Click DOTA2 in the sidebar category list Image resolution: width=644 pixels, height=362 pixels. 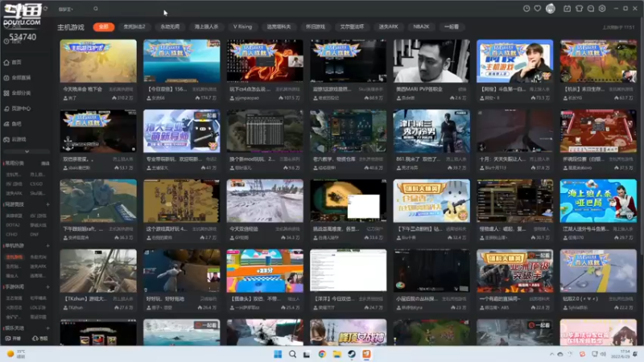click(x=13, y=225)
